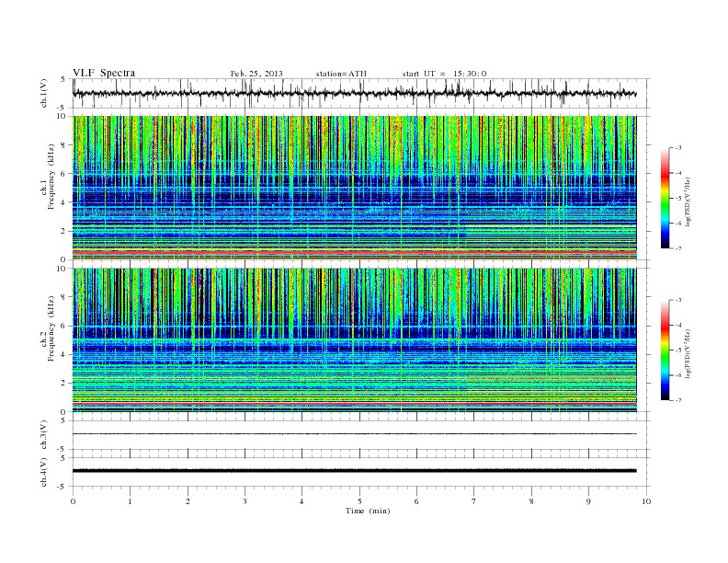
Task: Click the '10' tick on time axis
Action: (646, 501)
